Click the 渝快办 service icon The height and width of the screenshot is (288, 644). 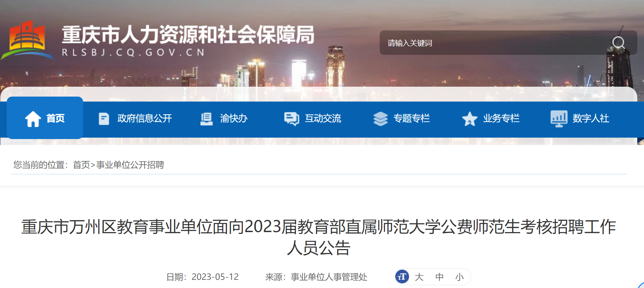pyautogui.click(x=206, y=119)
